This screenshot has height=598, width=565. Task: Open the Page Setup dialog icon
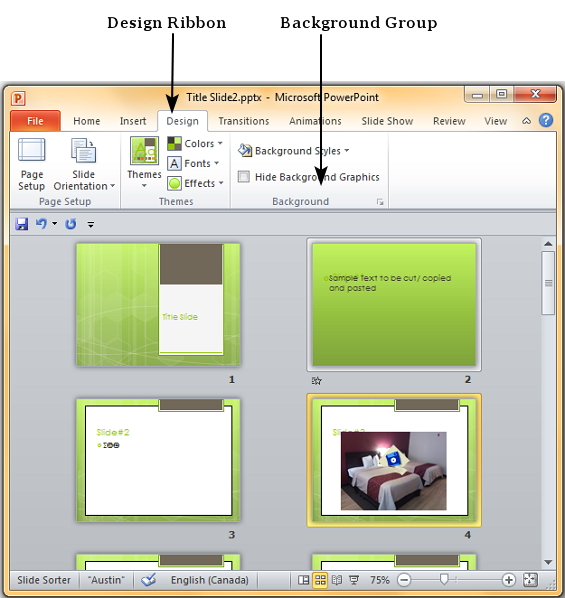(32, 150)
